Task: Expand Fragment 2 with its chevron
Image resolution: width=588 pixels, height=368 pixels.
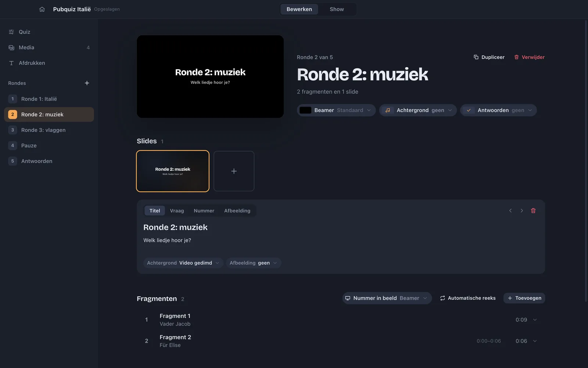Action: [x=535, y=341]
